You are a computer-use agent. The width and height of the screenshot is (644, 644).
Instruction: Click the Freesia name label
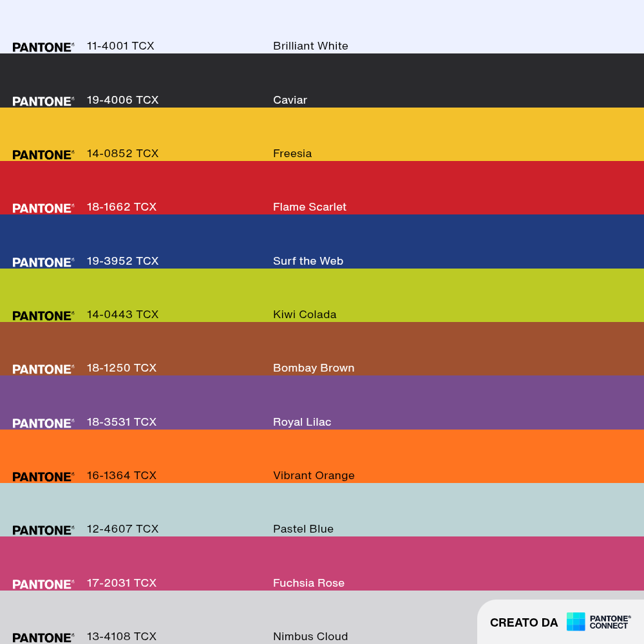point(292,154)
